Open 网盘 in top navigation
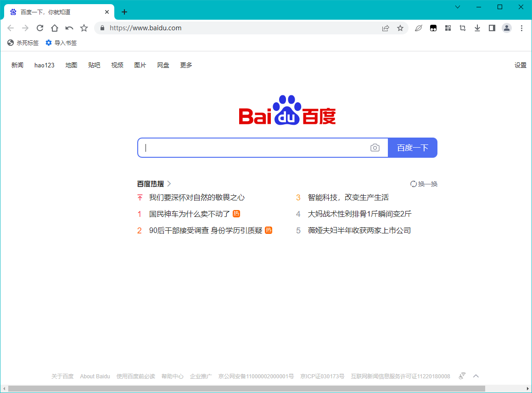 [163, 65]
